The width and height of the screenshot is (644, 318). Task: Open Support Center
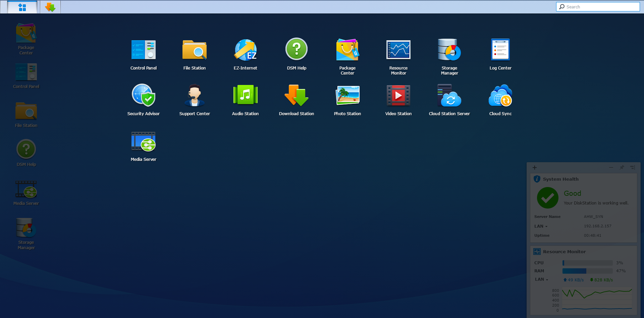point(195,100)
